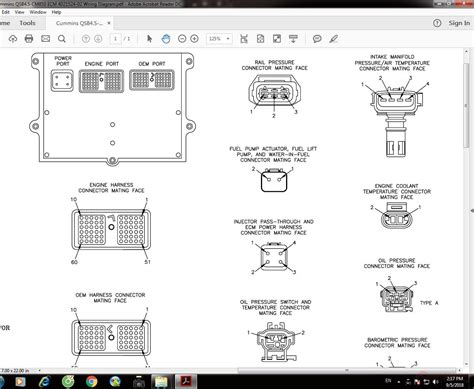Click the TYPE A label
Viewport: 474px width, 389px height.
tap(429, 303)
